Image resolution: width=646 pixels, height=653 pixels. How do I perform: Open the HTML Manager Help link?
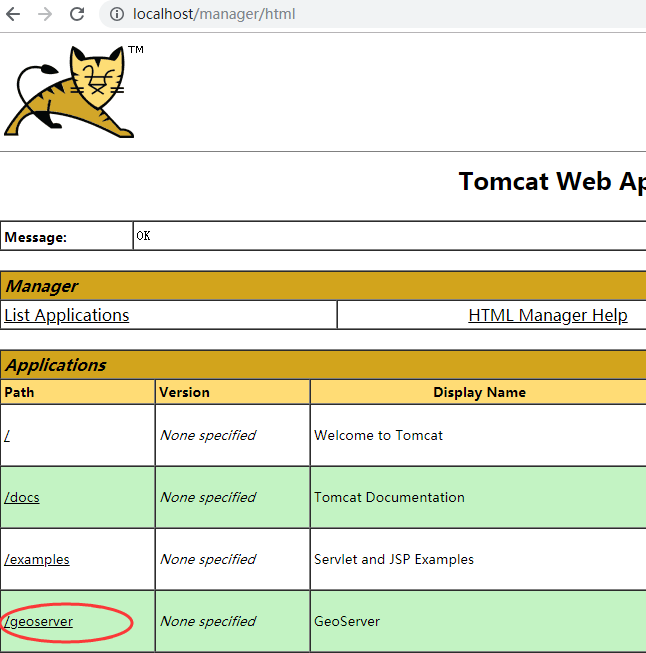click(548, 315)
